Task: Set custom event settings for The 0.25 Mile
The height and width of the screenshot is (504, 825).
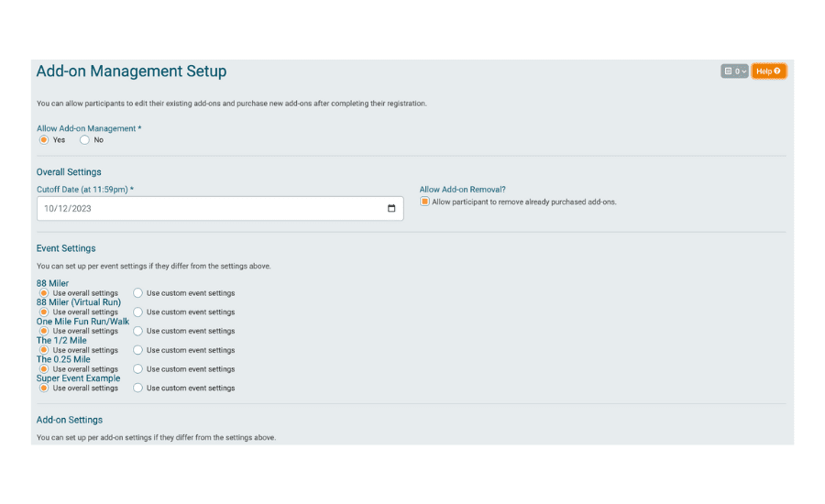Action: tap(137, 368)
